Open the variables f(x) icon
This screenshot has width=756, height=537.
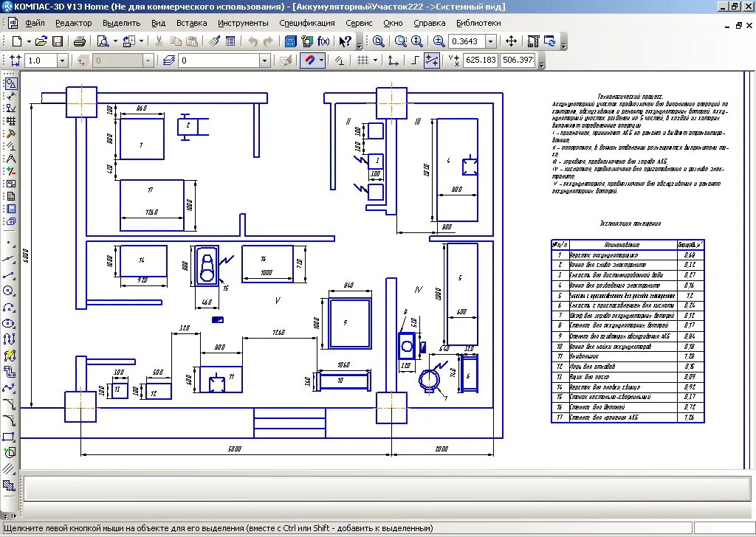pyautogui.click(x=323, y=41)
